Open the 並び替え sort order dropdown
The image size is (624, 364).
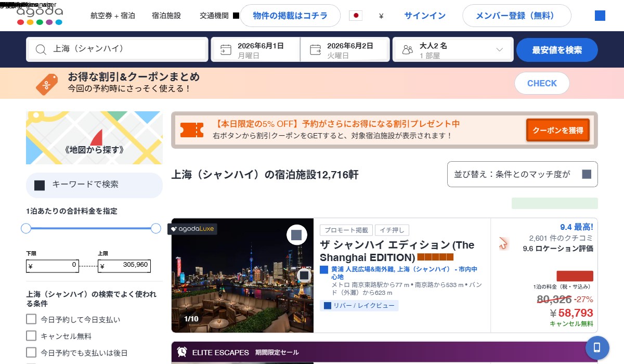click(x=523, y=174)
